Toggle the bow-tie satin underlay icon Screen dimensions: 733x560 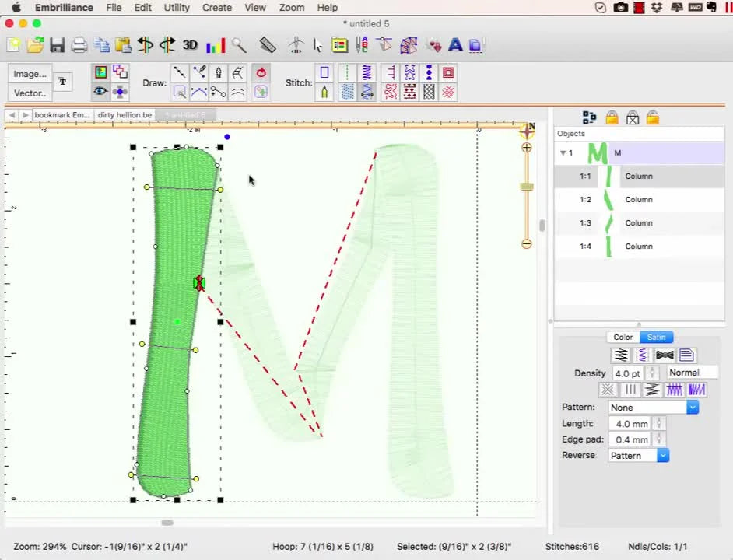click(665, 355)
